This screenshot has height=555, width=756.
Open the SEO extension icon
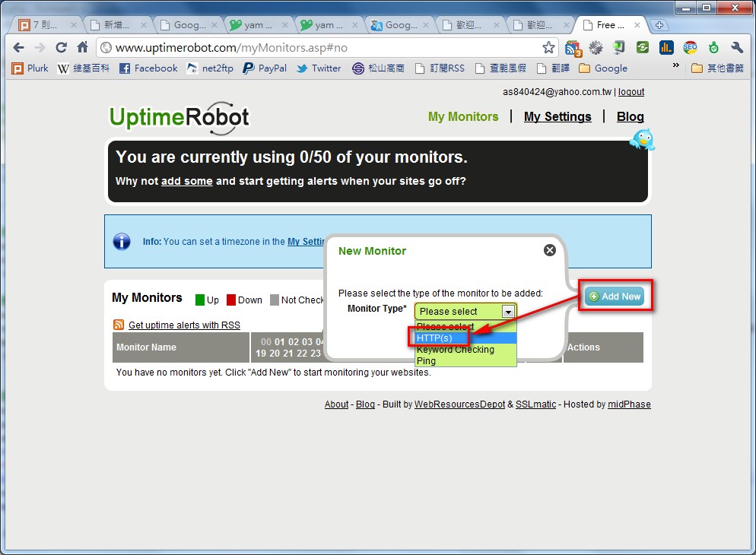coord(690,47)
